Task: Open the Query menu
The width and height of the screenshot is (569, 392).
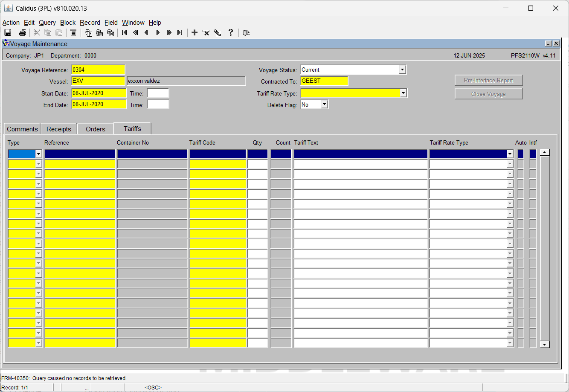Action: 47,23
